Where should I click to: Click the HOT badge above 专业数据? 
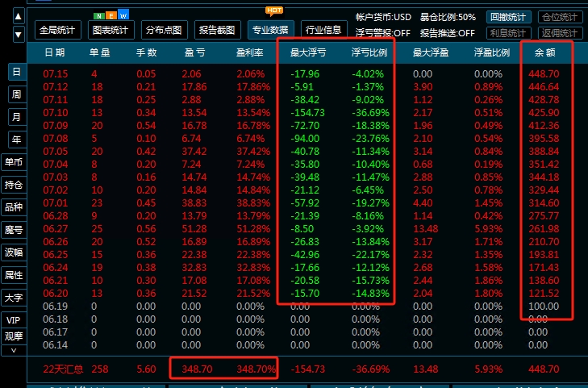click(x=274, y=10)
